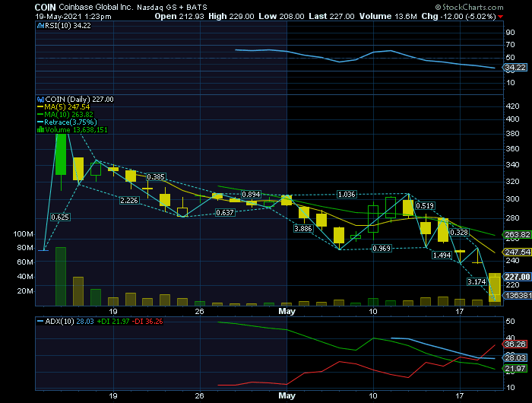
Task: Select the MA(10) 263.82 legend entry
Action: coord(65,114)
